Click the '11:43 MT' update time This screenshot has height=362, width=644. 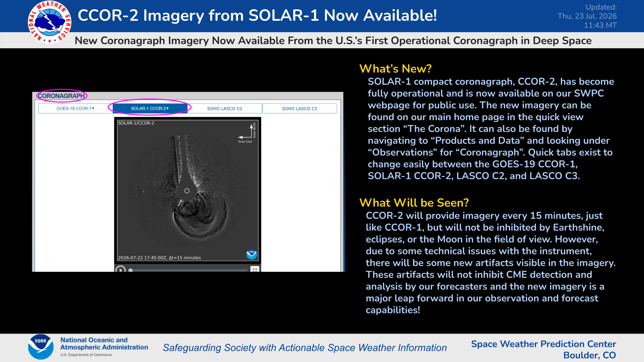click(600, 25)
